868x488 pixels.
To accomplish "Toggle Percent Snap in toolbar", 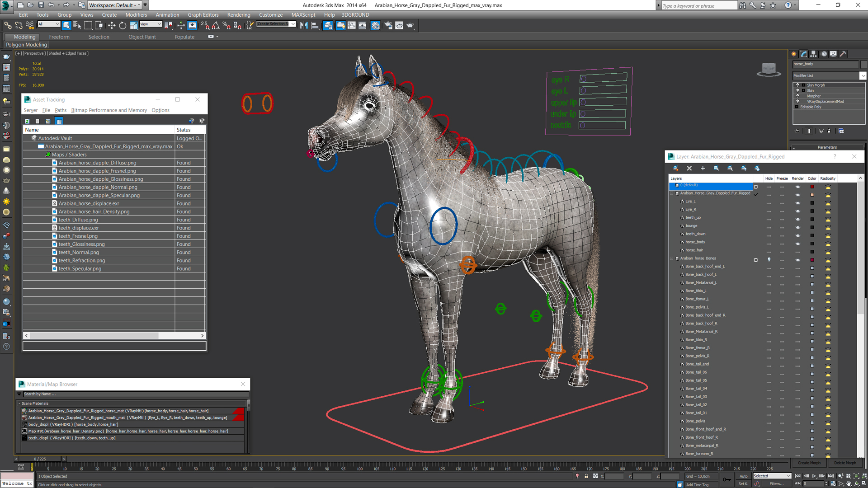I will click(226, 25).
